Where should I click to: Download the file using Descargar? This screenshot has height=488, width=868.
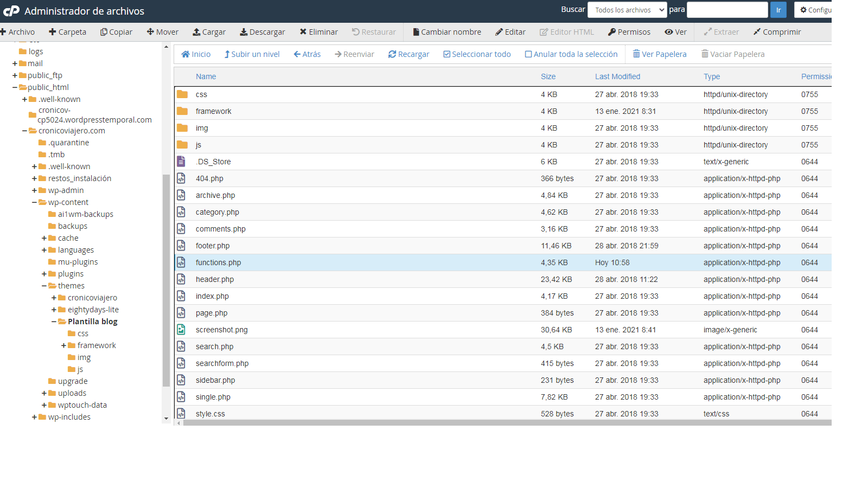click(263, 32)
